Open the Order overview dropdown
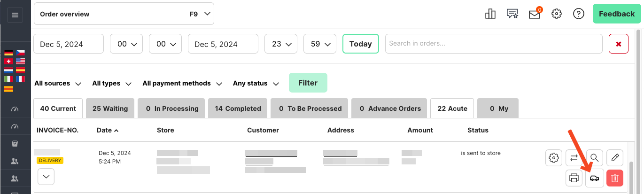This screenshot has height=194, width=644. tap(124, 14)
